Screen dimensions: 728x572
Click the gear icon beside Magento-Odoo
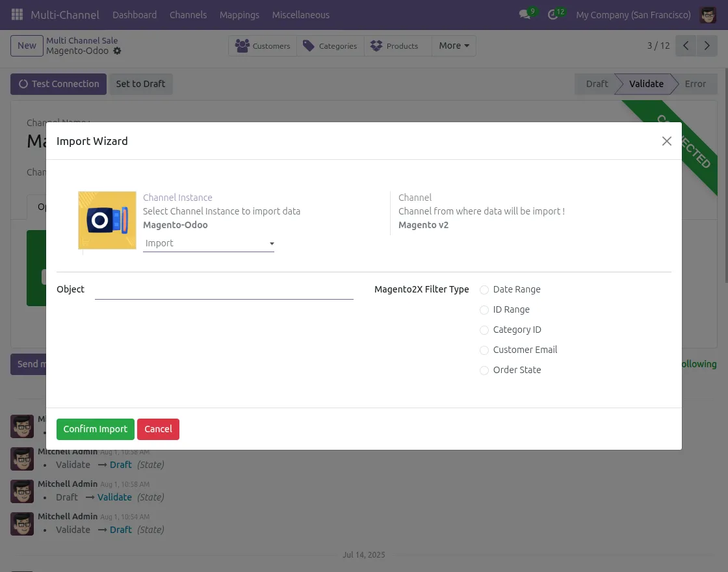pos(117,51)
